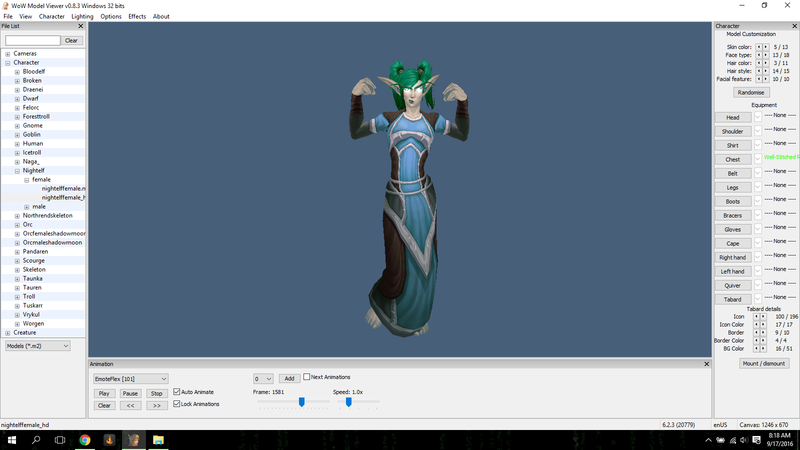Open the Options menu
This screenshot has height=450, width=800.
[x=111, y=16]
